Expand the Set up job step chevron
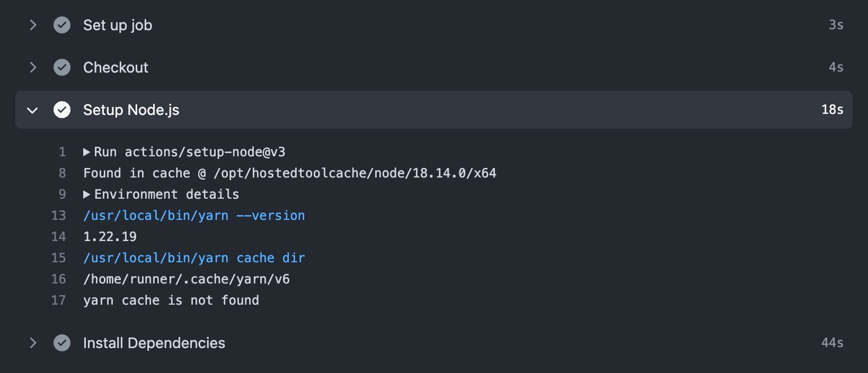868x373 pixels. coord(33,25)
